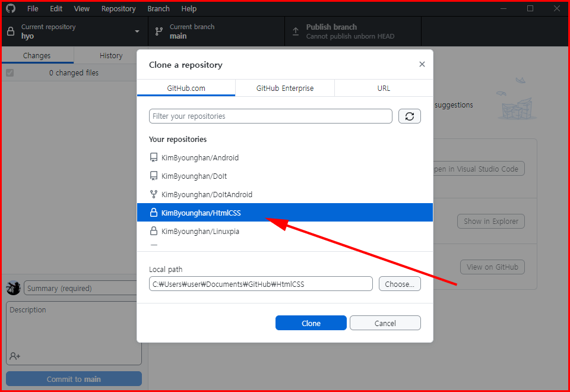Click the lock icon beside KimByounghan/Linuxpia
570x392 pixels.
point(154,231)
